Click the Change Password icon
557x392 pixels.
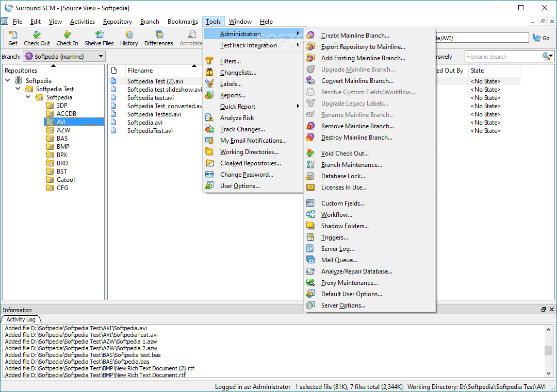point(209,175)
